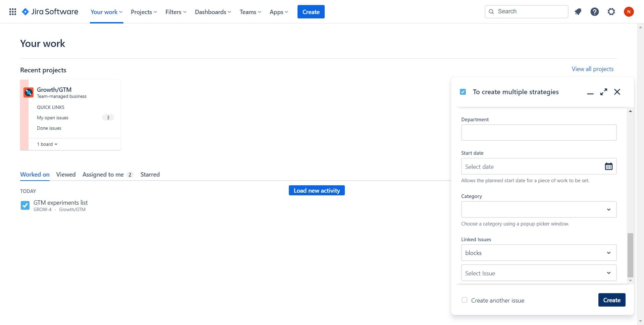
Task: Click the GTM experiments list task checkbox icon
Action: pyautogui.click(x=25, y=205)
